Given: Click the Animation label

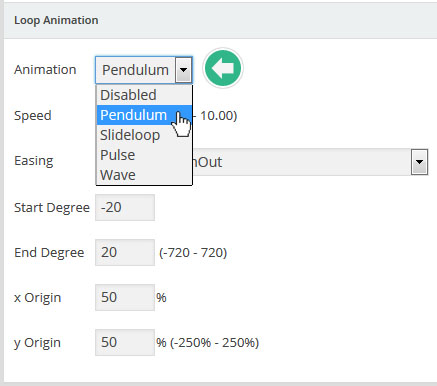Looking at the screenshot, I should (x=45, y=70).
